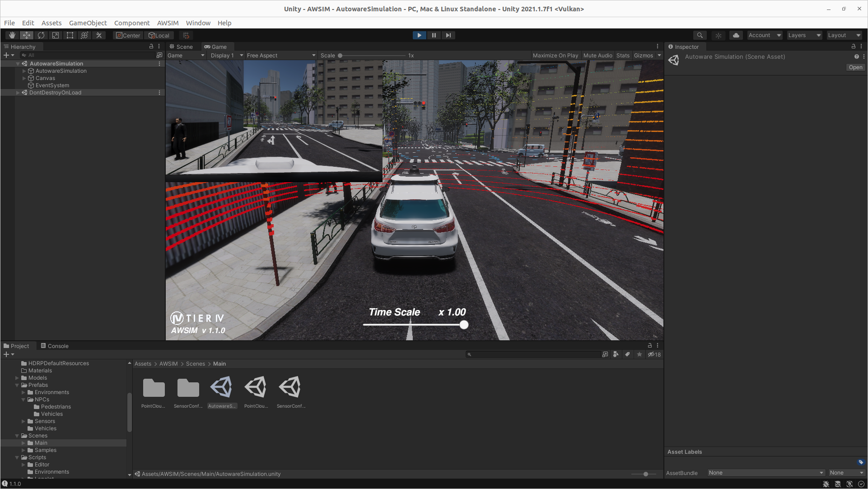Select the Rect Transform tool
Image resolution: width=868 pixels, height=489 pixels.
point(70,35)
